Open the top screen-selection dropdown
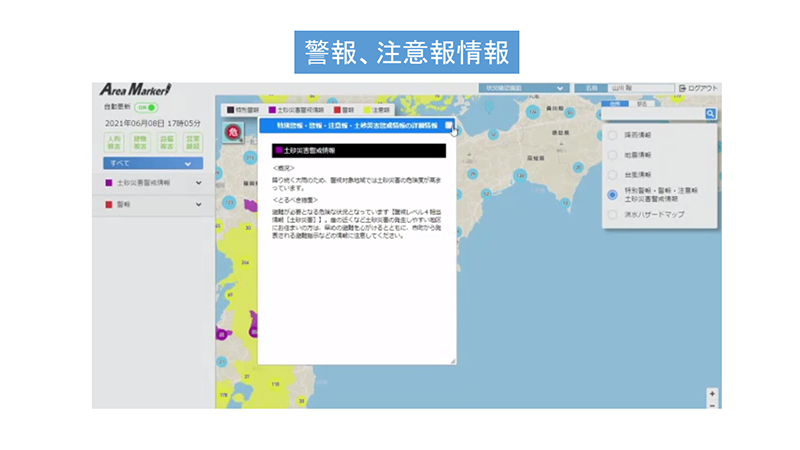 [523, 88]
